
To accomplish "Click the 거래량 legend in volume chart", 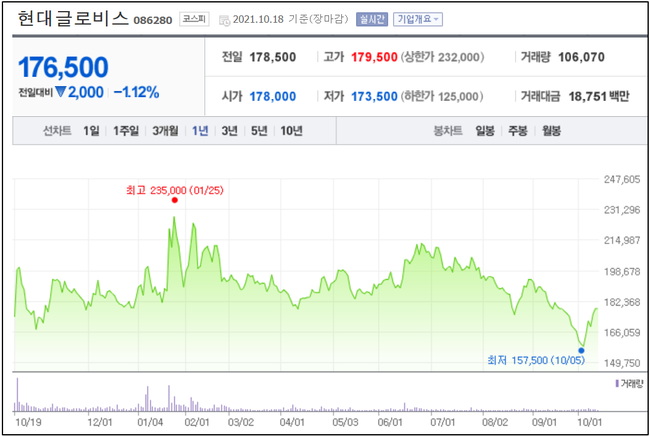I will 629,384.
